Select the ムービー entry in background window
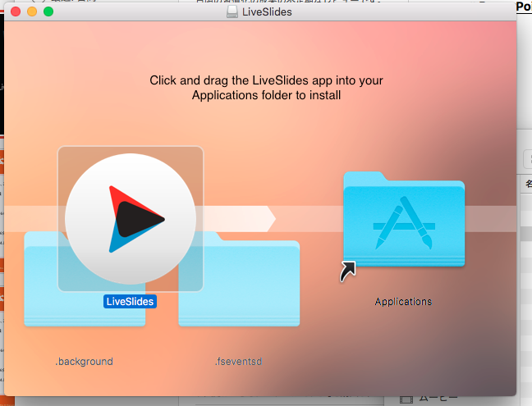The height and width of the screenshot is (406, 532). pyautogui.click(x=438, y=399)
